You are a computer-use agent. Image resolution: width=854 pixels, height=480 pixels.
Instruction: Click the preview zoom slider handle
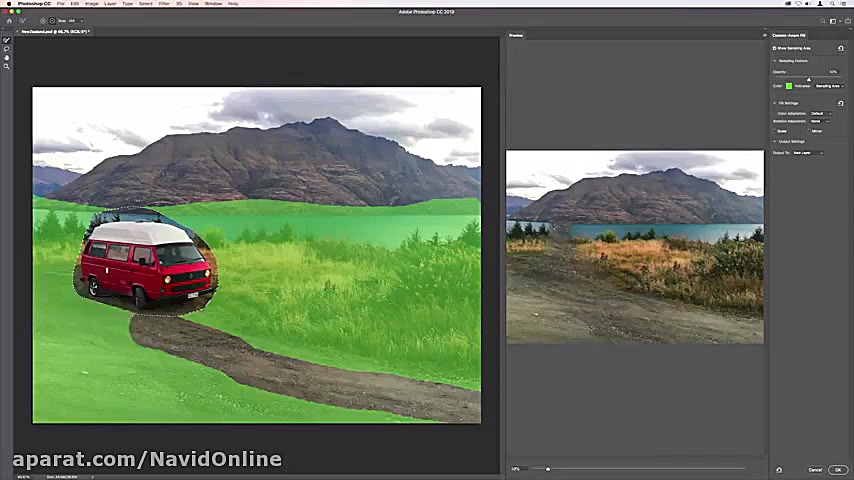[x=548, y=469]
